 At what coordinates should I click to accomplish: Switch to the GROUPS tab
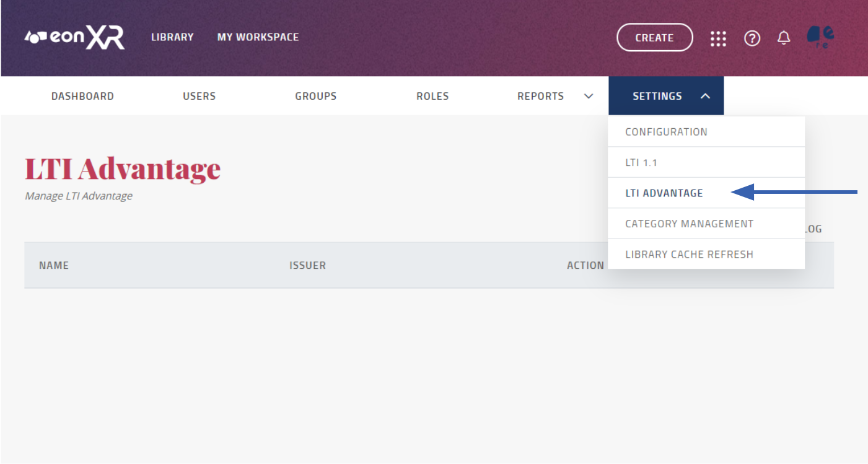[316, 96]
